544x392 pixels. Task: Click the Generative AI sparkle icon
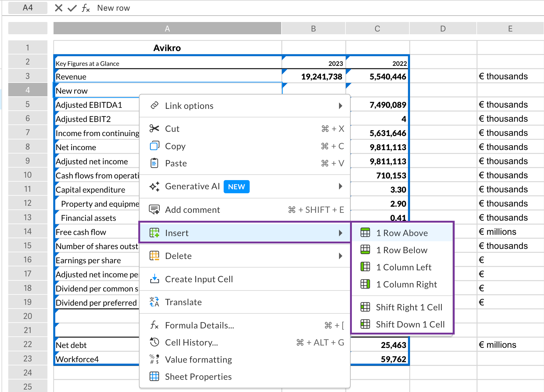coord(155,186)
